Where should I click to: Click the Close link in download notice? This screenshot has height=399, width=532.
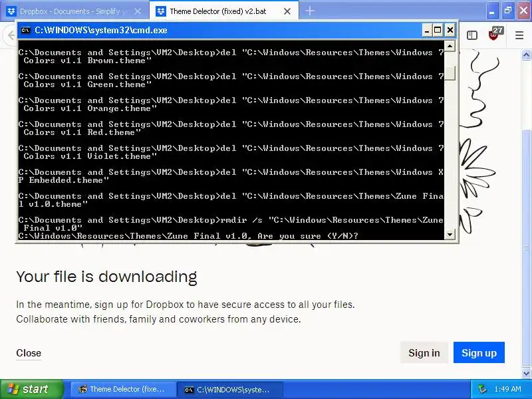[x=29, y=353]
